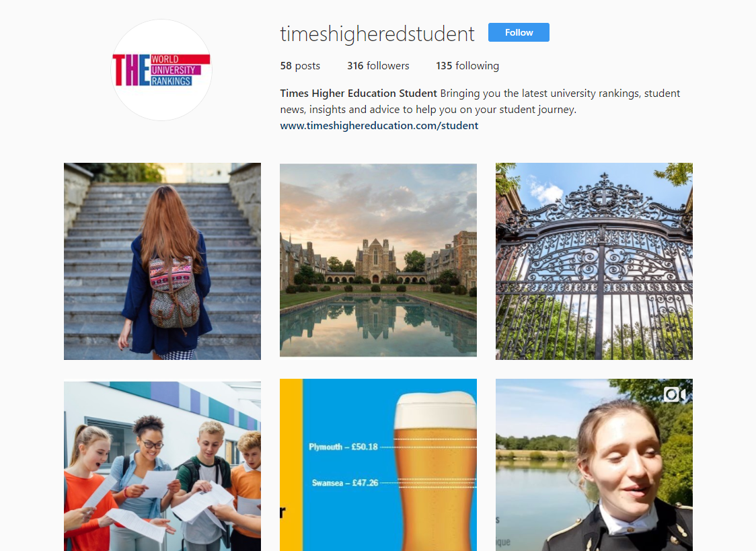Open the THE World University Rankings profile picture
The image size is (756, 551).
point(161,70)
